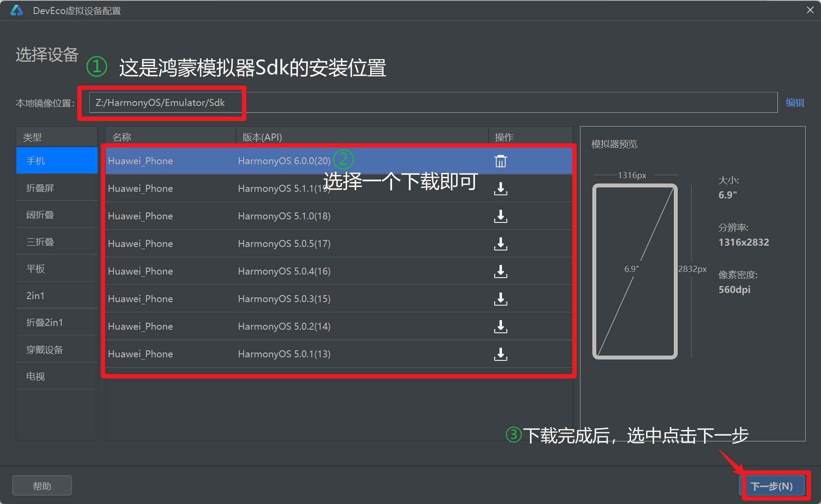Download the HarmonyOS 5.0.3(15) image
Image resolution: width=821 pixels, height=504 pixels.
pos(500,299)
